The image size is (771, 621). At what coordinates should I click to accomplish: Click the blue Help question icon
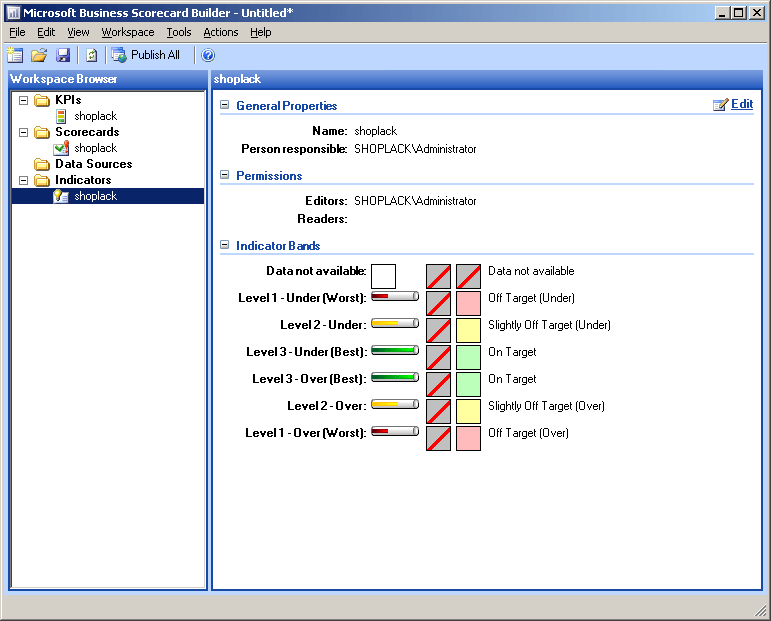[x=208, y=55]
